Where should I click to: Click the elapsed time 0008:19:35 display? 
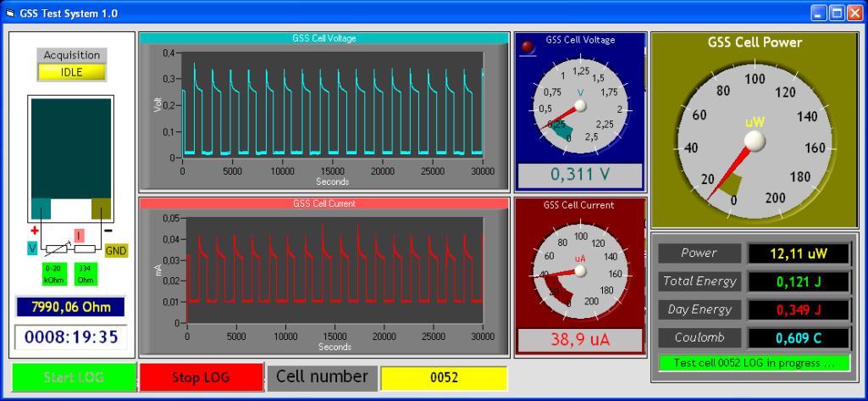click(71, 337)
